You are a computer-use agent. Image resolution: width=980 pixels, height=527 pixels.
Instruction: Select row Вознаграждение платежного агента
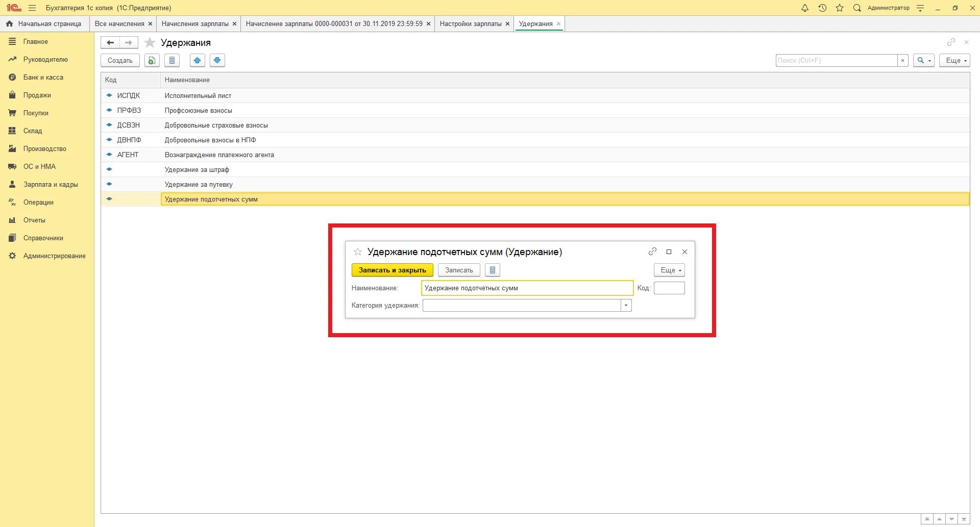coord(535,155)
